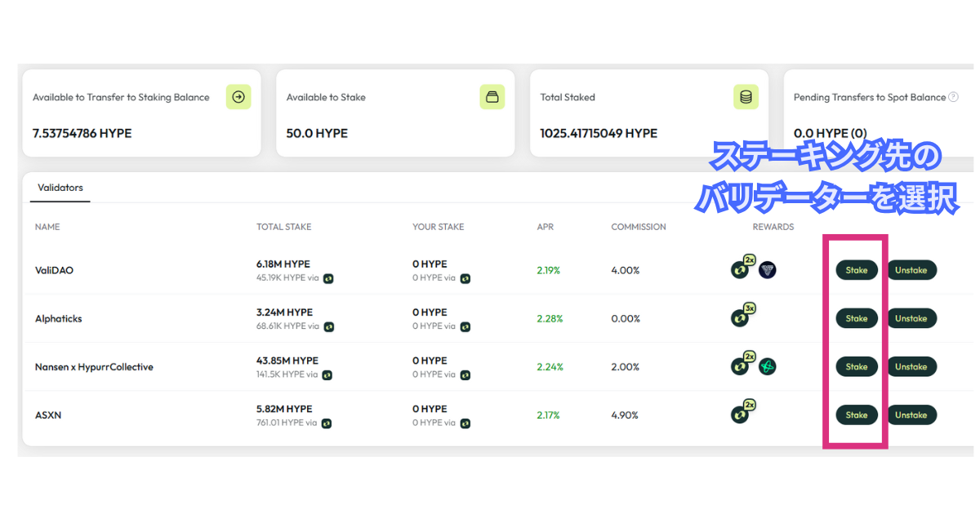The image size is (980, 514).
Task: Click the token icon beside 761.01 HYPE via
Action: point(326,423)
